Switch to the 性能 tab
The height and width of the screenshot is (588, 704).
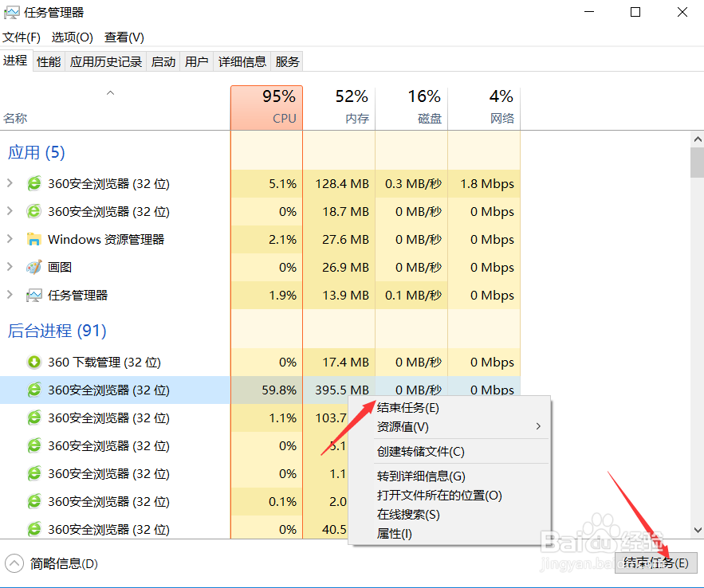click(x=49, y=61)
